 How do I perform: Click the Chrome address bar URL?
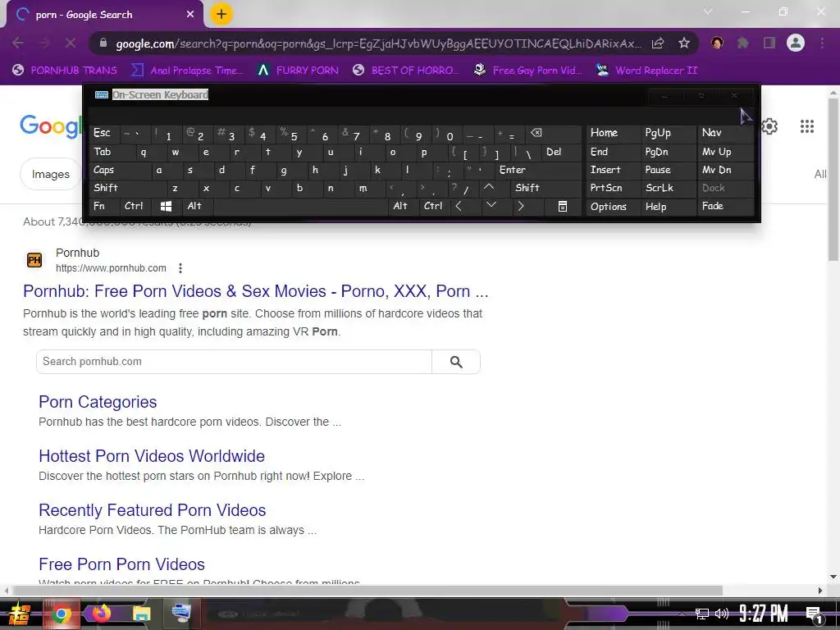pos(378,43)
